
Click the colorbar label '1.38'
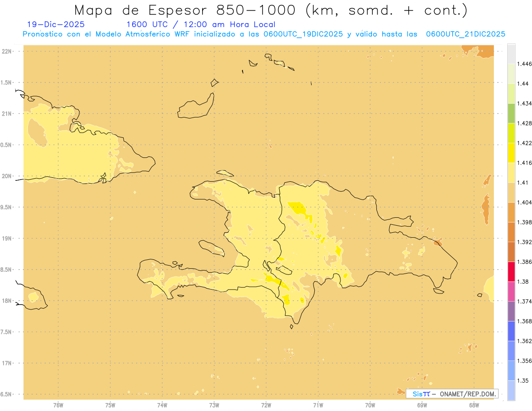click(522, 282)
